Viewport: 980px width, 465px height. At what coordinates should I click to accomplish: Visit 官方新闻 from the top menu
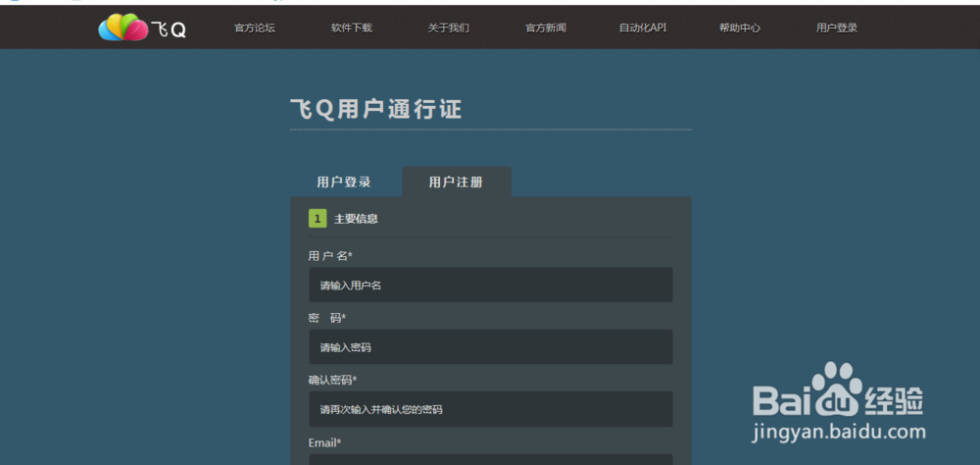click(546, 28)
